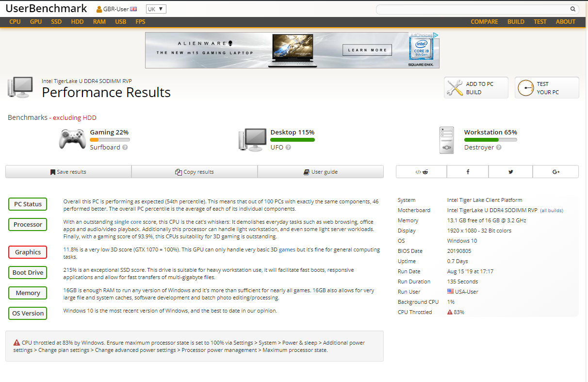Click Learn More on Alienware ad
Image resolution: width=588 pixels, height=382 pixels.
coord(367,50)
